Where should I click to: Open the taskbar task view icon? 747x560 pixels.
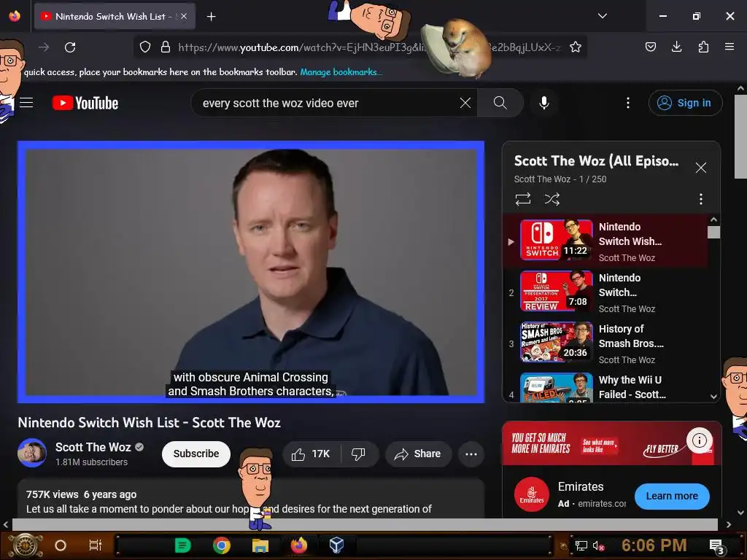96,545
